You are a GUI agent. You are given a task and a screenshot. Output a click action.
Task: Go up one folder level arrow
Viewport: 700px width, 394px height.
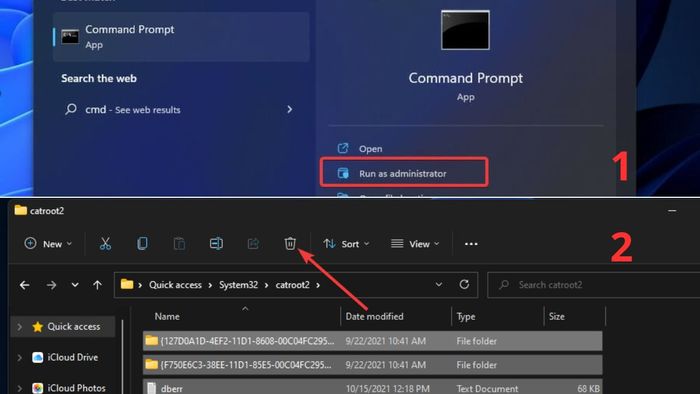tap(97, 285)
